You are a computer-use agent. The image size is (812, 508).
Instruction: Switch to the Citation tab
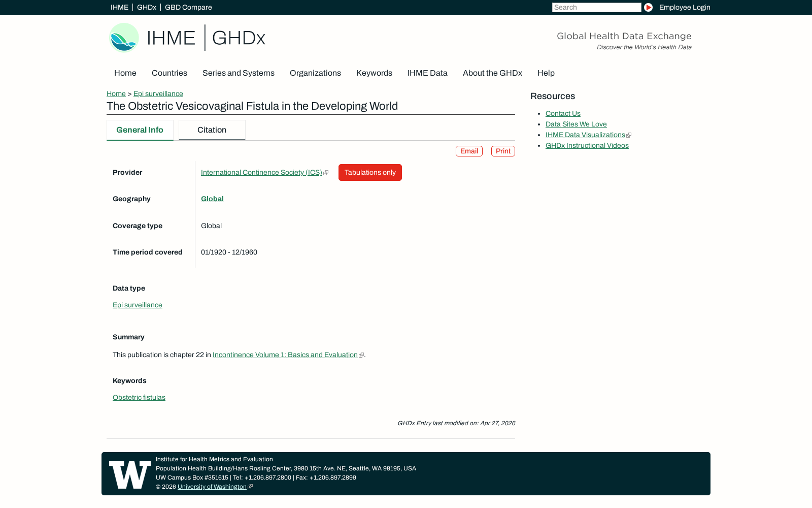pyautogui.click(x=212, y=130)
